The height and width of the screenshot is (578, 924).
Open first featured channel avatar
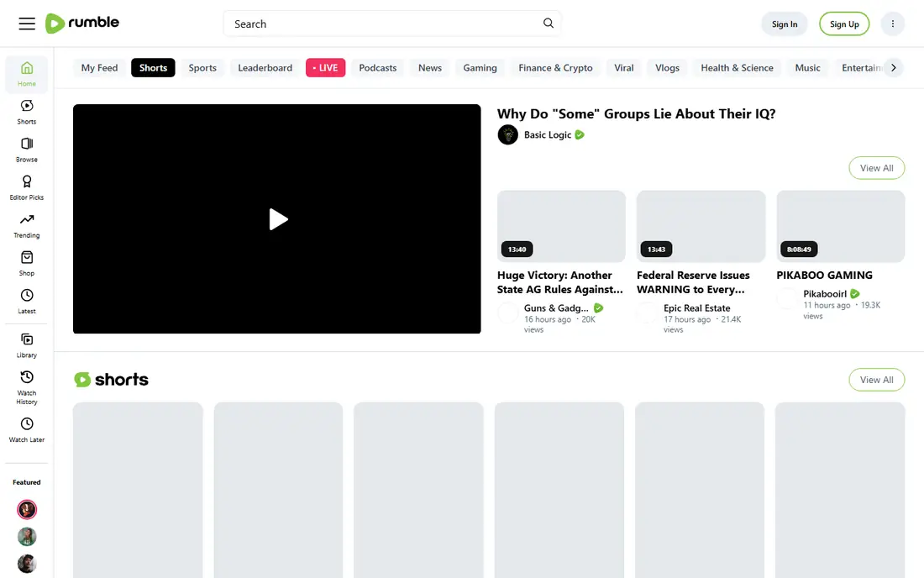27,509
